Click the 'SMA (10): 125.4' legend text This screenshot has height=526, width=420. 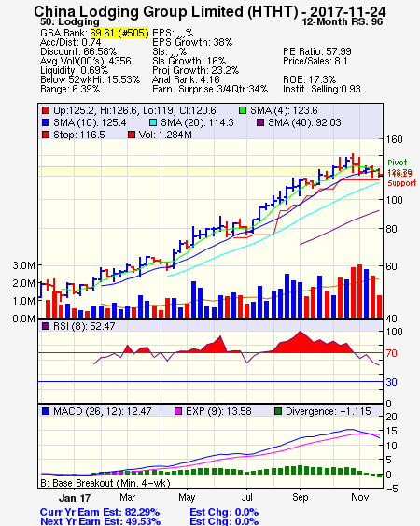[x=90, y=122]
